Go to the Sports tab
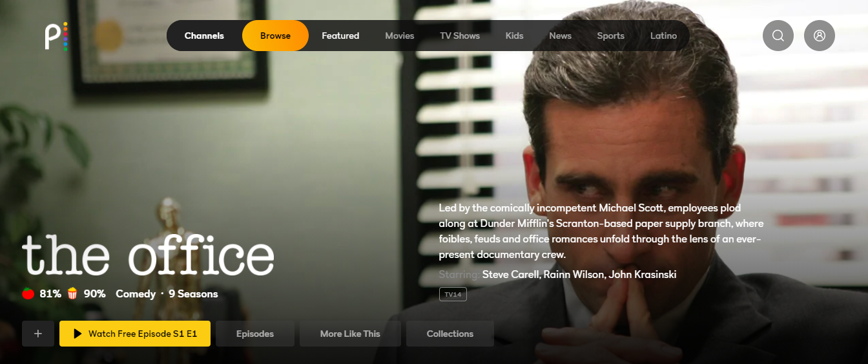 (611, 36)
